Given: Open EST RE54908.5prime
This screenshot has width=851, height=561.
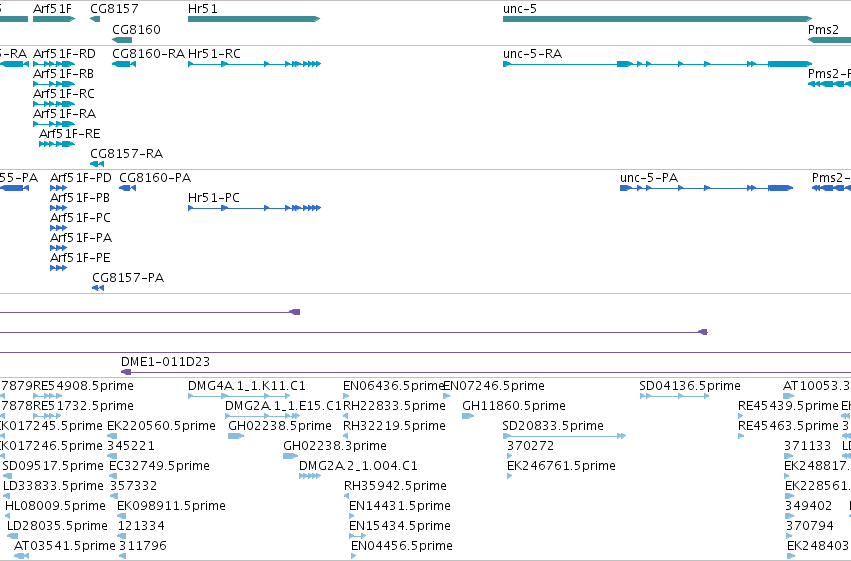Looking at the screenshot, I should point(83,386).
